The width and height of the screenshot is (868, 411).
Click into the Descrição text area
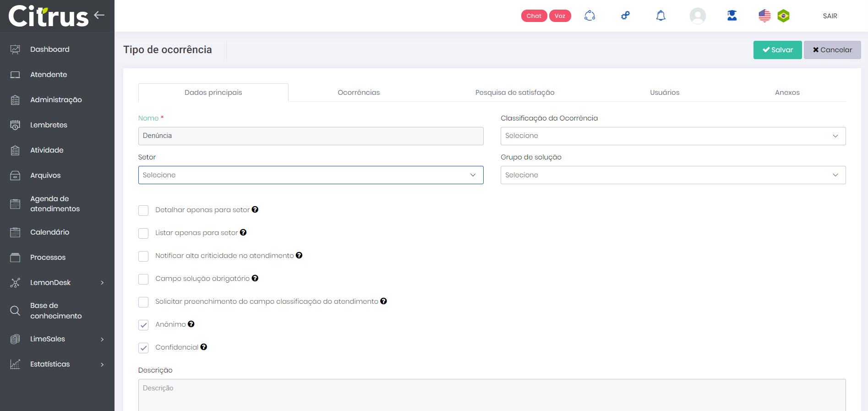click(x=491, y=394)
